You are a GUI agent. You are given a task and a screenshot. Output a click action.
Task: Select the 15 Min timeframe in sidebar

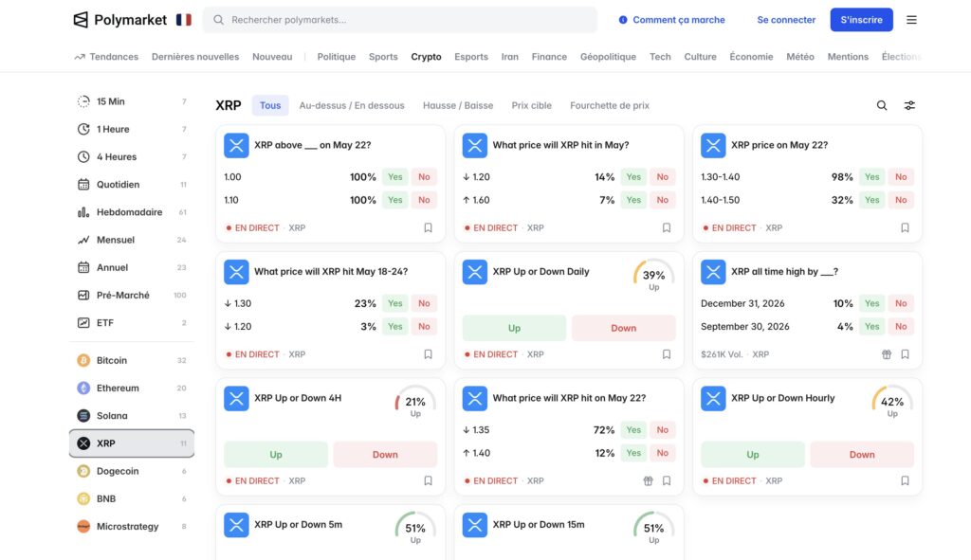pyautogui.click(x=131, y=101)
